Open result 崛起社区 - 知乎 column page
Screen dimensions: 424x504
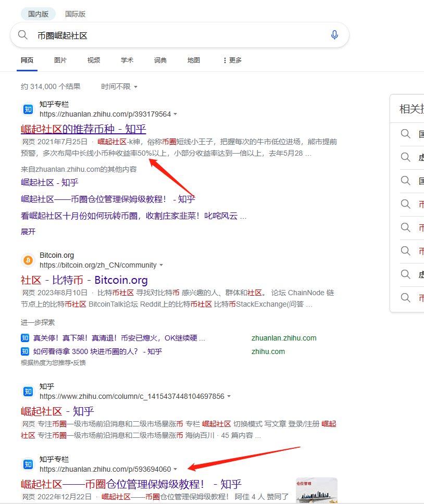pos(57,411)
